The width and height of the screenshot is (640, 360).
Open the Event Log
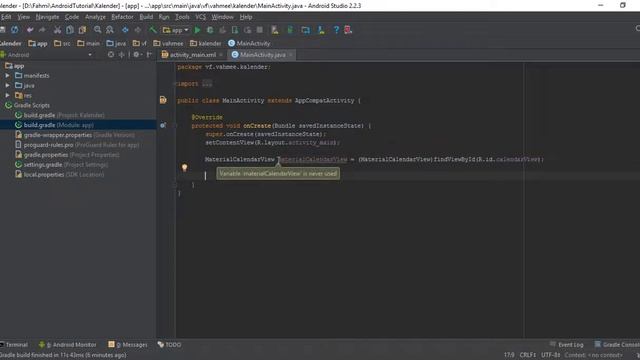click(567, 345)
